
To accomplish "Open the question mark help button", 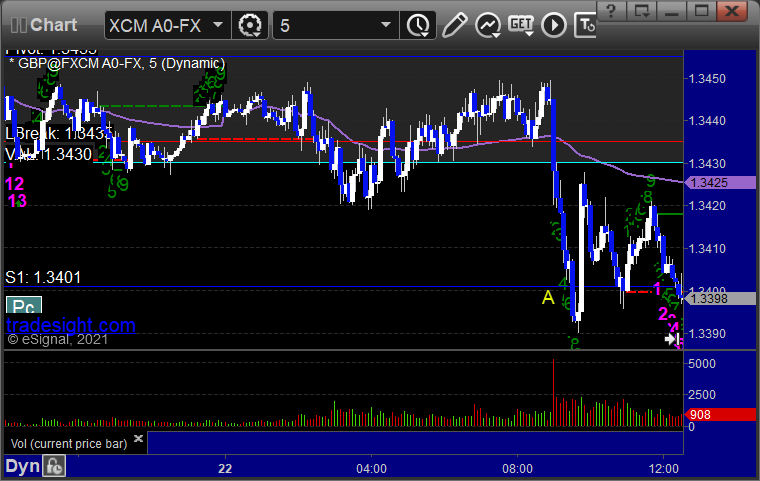I will (x=611, y=11).
